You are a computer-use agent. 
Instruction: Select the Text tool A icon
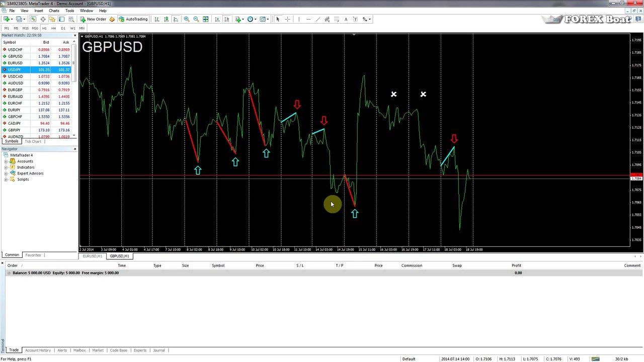click(x=346, y=19)
